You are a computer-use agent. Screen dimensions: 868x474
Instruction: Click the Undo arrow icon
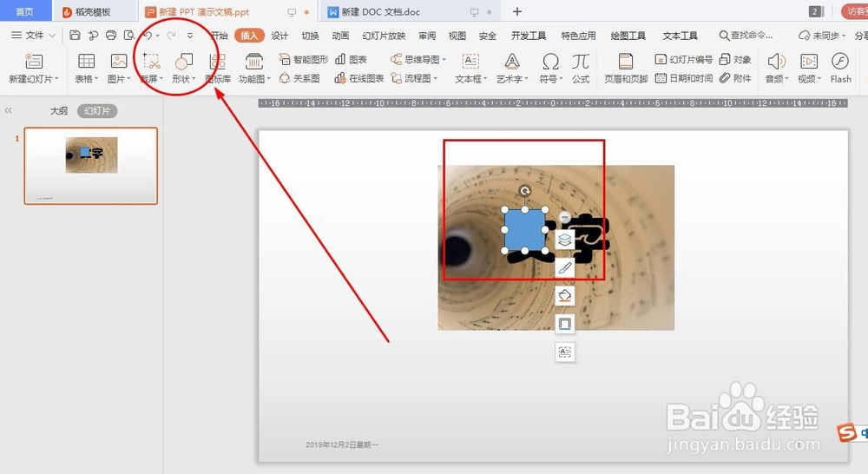coord(148,36)
